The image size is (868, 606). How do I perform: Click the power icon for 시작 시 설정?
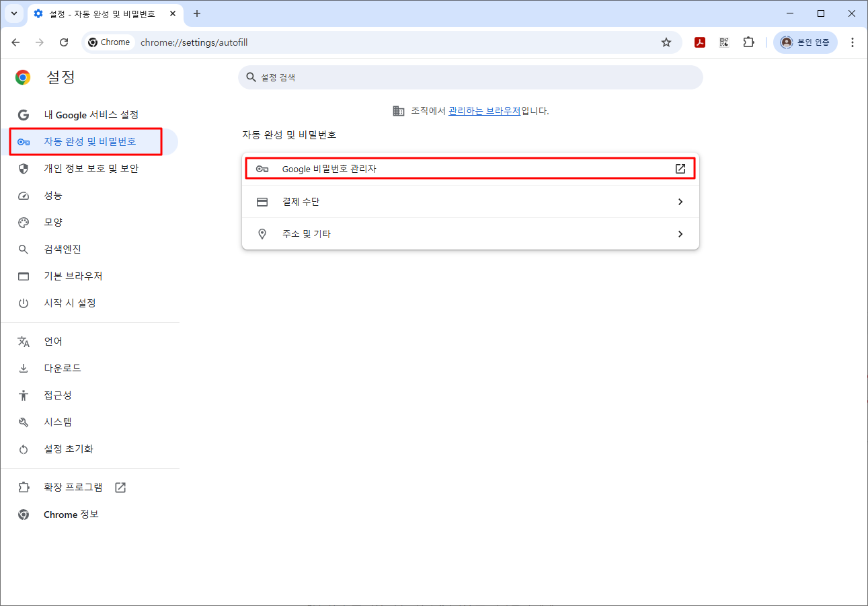(24, 303)
